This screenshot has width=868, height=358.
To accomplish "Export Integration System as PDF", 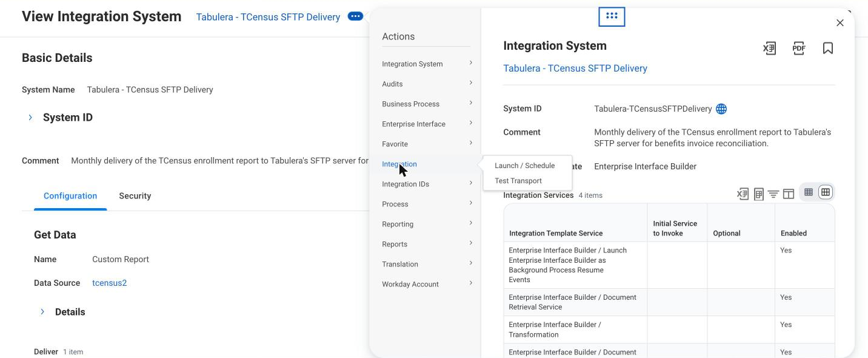I will pyautogui.click(x=799, y=49).
